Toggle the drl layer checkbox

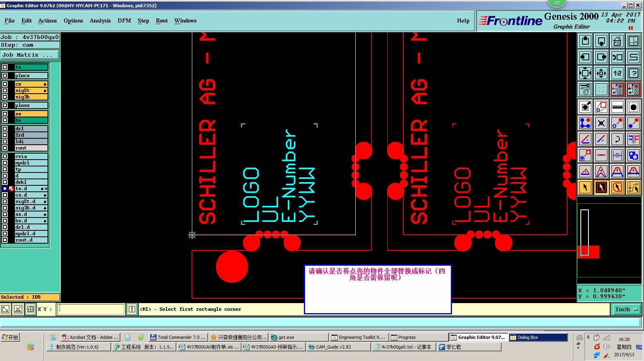click(5, 129)
